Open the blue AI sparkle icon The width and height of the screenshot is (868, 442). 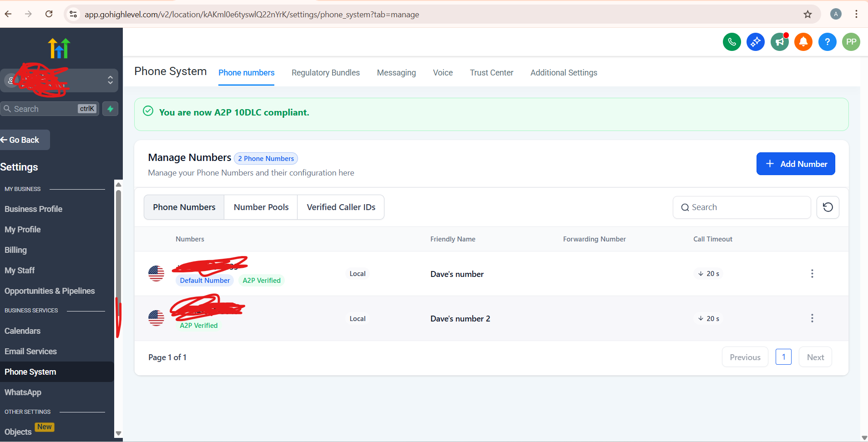[x=755, y=42]
